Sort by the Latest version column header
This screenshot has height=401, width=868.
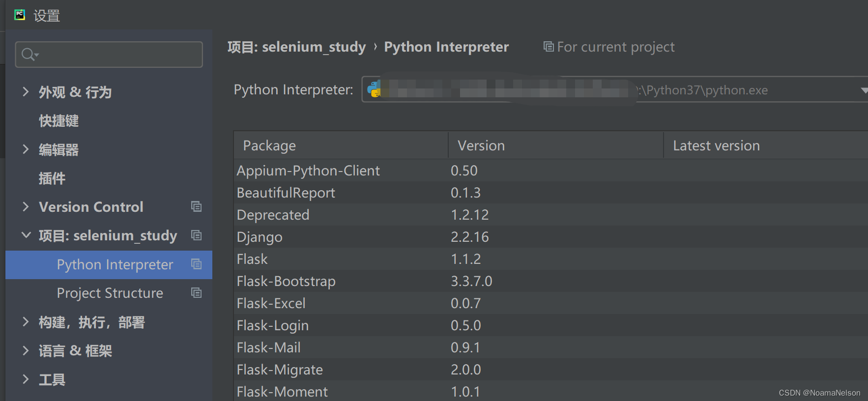(766, 145)
